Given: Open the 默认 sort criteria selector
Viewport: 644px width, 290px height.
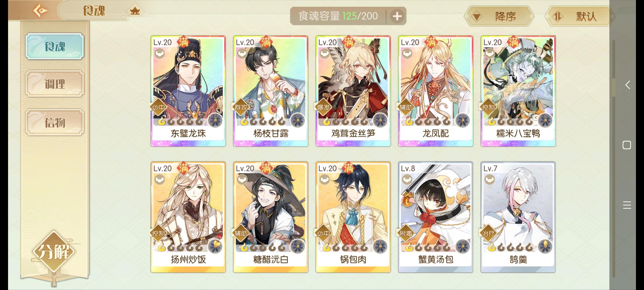Looking at the screenshot, I should (579, 17).
